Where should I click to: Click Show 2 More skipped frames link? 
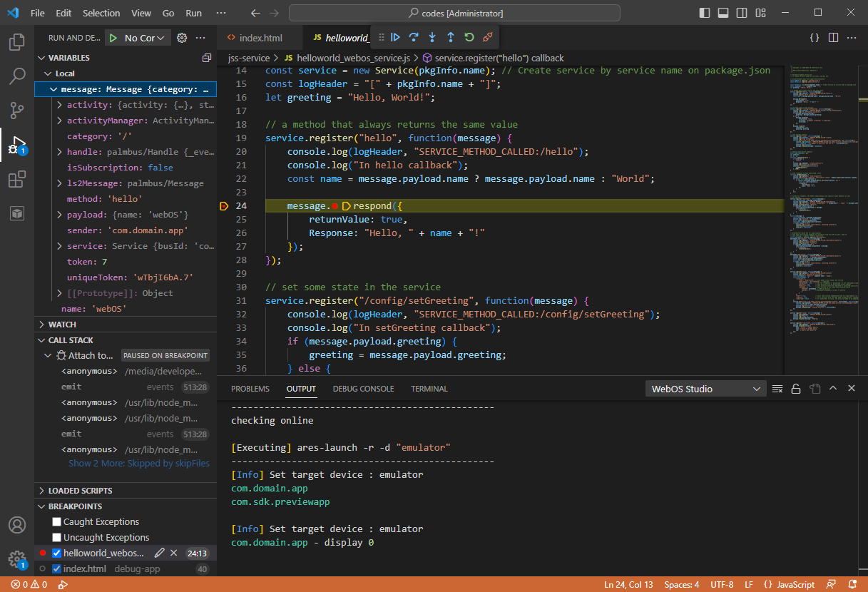[x=139, y=464]
